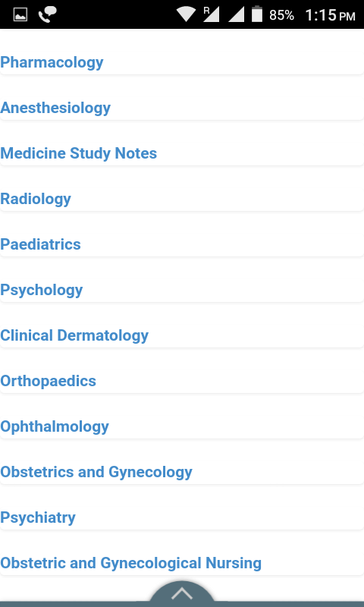
Task: Go to the Radiology section
Action: (36, 199)
